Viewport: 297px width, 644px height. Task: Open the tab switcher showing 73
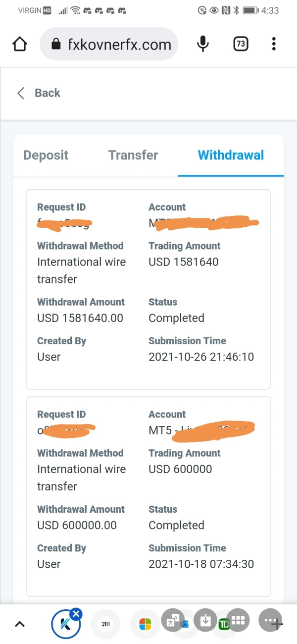[x=240, y=45]
